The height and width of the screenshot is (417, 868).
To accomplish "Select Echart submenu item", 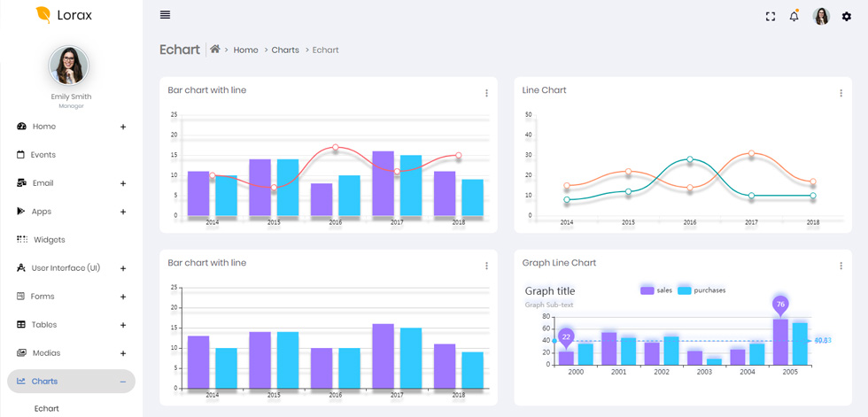I will pos(46,409).
